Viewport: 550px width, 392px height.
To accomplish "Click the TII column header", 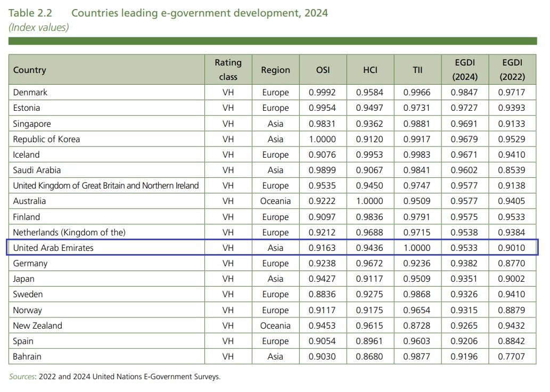I will click(417, 70).
